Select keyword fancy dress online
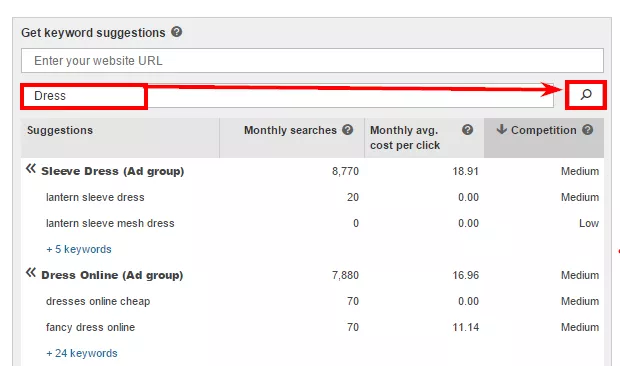This screenshot has height=366, width=620. click(x=91, y=327)
